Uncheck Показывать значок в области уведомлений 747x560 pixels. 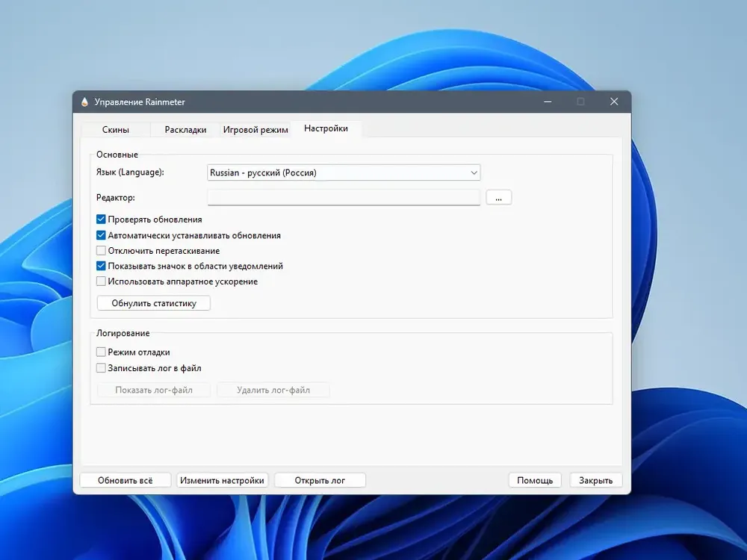pos(101,267)
